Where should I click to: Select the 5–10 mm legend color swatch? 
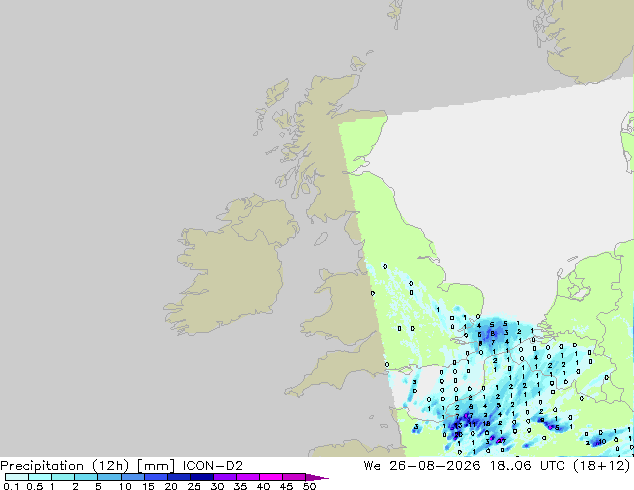coord(109,477)
